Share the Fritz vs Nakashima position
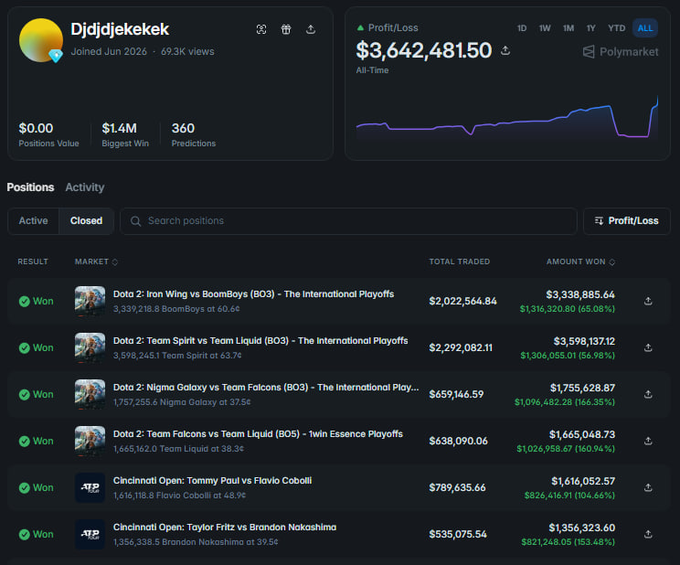Image resolution: width=680 pixels, height=565 pixels. [648, 534]
